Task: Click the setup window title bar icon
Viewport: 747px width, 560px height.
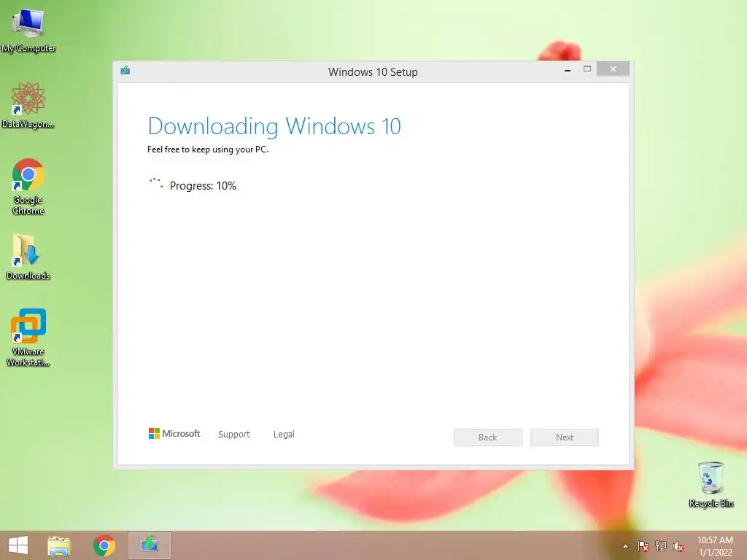Action: 125,71
